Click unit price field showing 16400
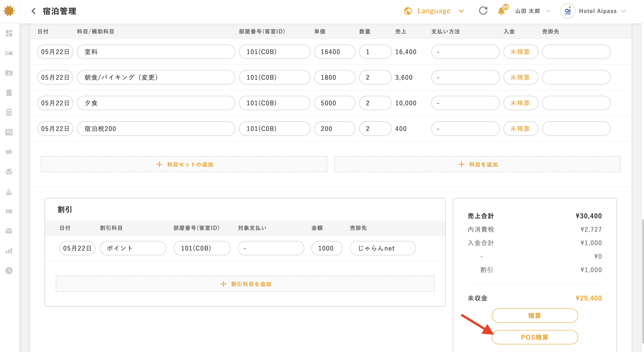Image resolution: width=644 pixels, height=352 pixels. pos(335,52)
